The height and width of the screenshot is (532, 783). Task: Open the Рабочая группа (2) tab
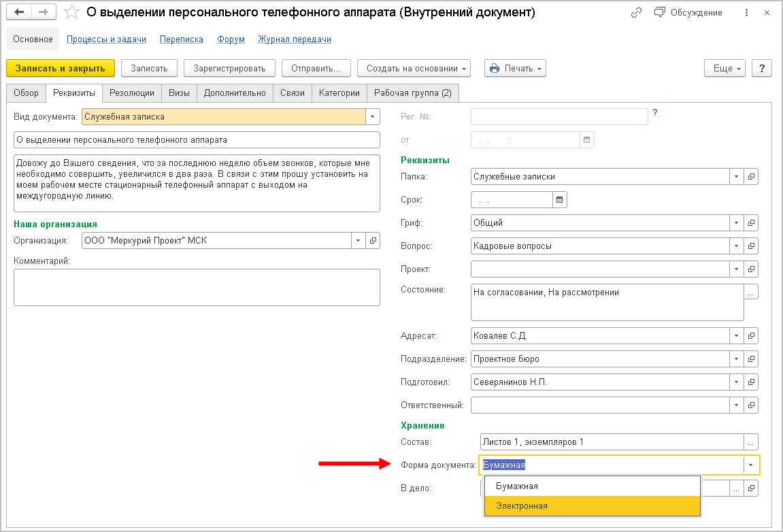[413, 93]
